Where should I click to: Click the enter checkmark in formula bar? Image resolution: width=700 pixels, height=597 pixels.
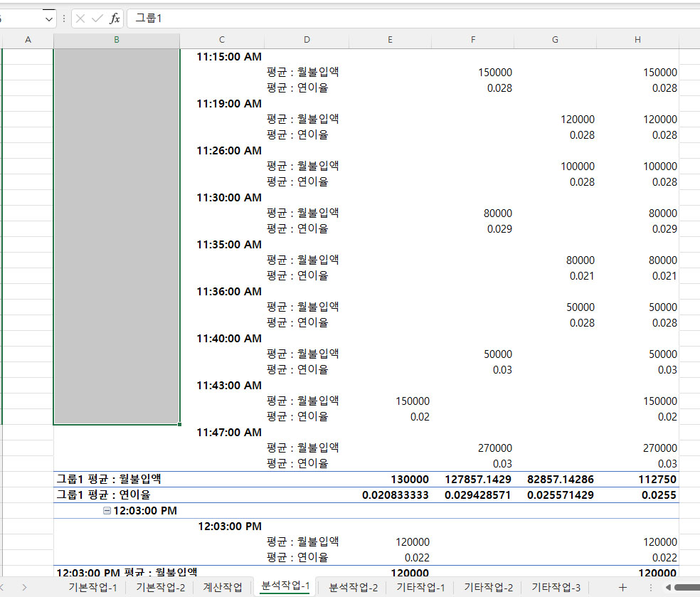(97, 19)
